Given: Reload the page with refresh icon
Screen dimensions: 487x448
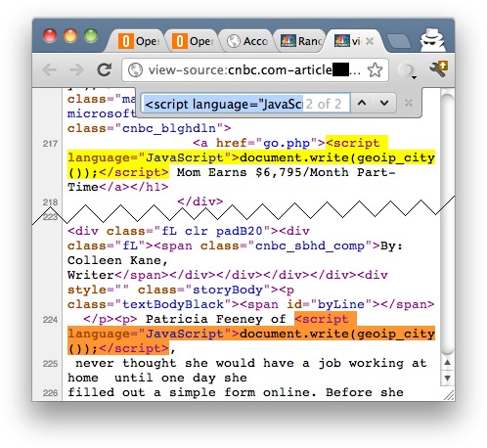Looking at the screenshot, I should coord(105,69).
